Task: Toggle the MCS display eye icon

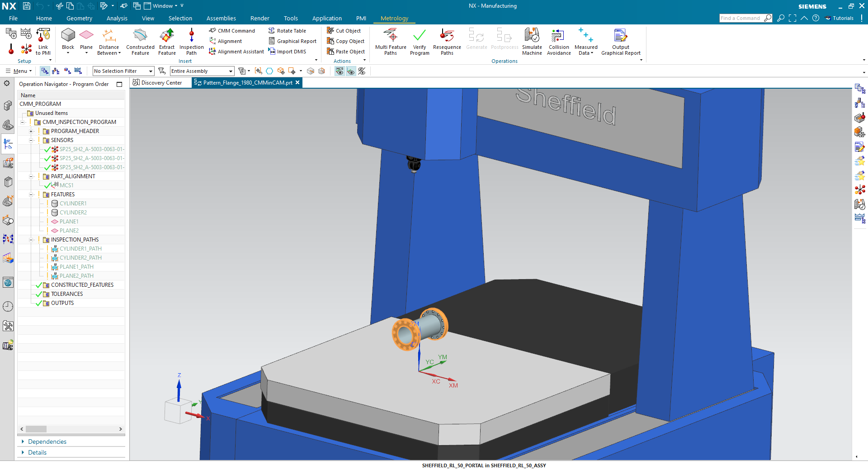Action: [340, 71]
